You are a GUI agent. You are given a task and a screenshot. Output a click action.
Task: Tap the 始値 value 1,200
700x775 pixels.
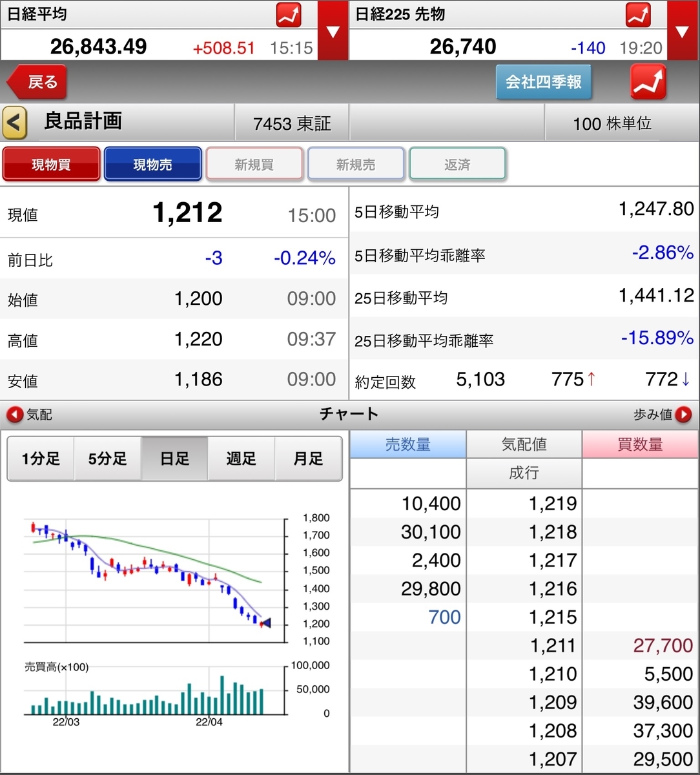click(198, 298)
